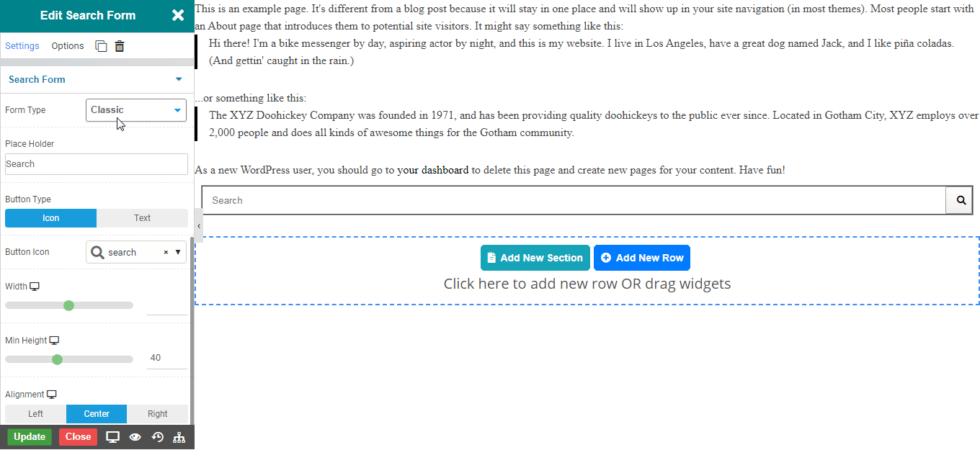Open the navigator structure tree icon
The height and width of the screenshot is (450, 980).
[179, 437]
